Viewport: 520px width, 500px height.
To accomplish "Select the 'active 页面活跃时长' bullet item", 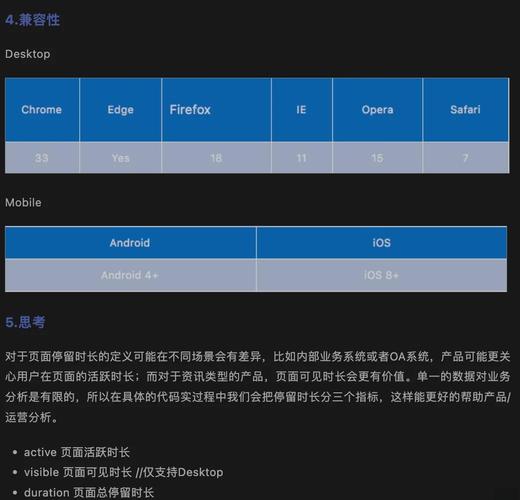I will click(x=77, y=452).
